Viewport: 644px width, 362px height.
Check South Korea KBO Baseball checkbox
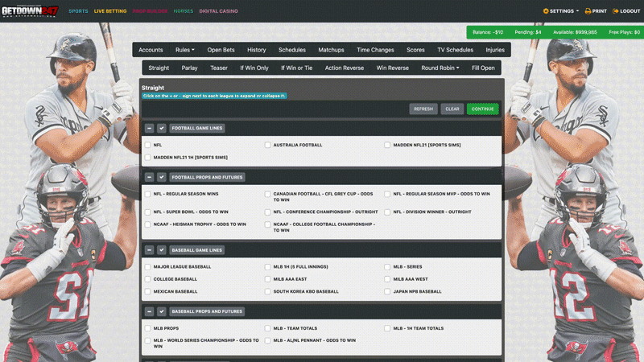tap(267, 291)
